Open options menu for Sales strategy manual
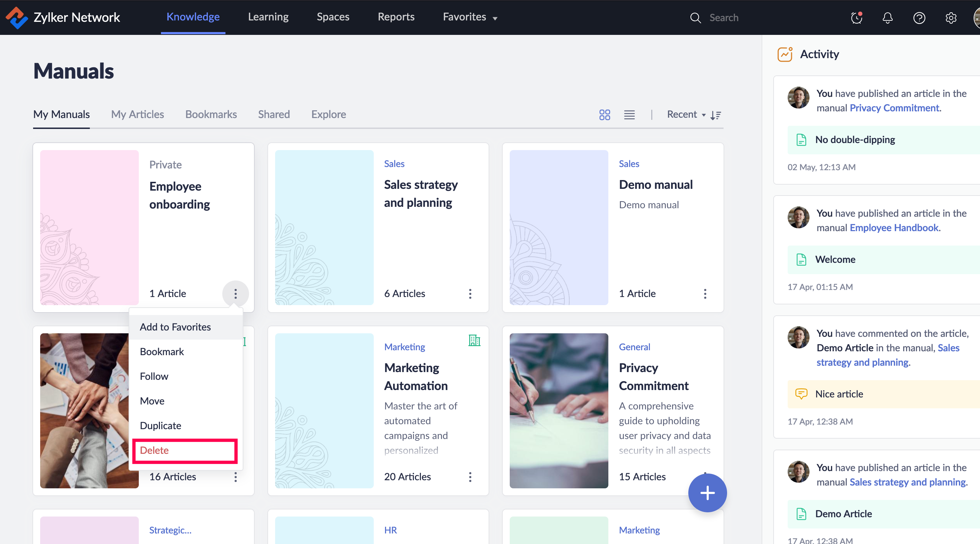980x544 pixels. click(470, 293)
